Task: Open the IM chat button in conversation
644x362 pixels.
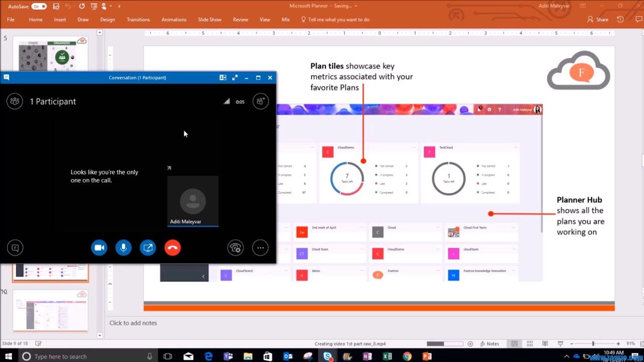Action: tap(15, 247)
